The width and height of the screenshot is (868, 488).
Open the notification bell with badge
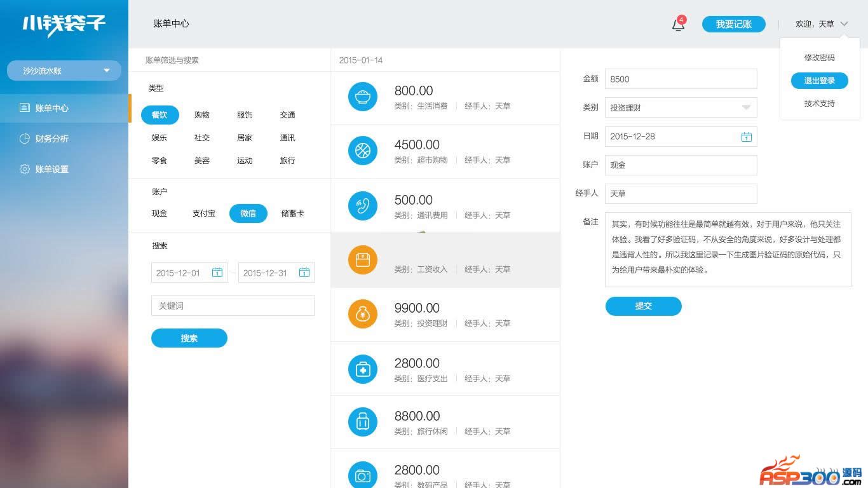pyautogui.click(x=679, y=25)
